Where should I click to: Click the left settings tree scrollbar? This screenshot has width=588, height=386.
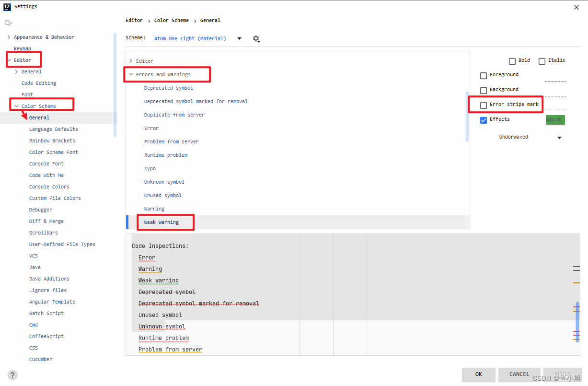click(115, 84)
